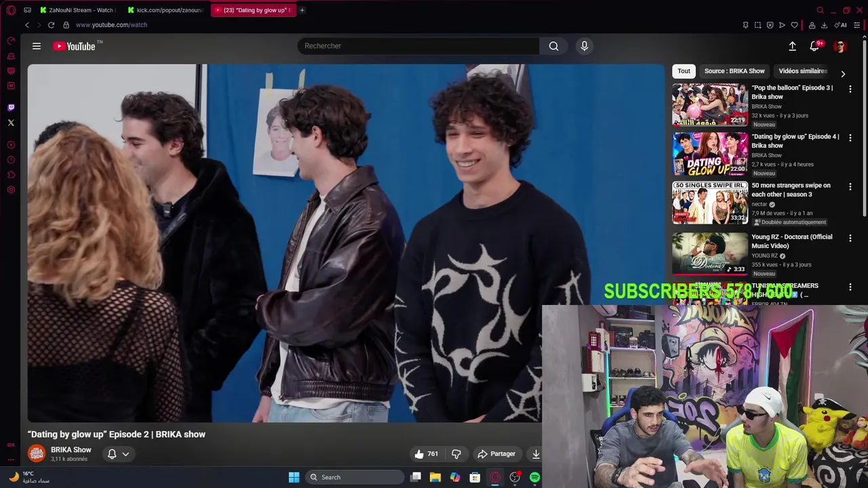Open BRIKA Show channel name link
Screen dimensions: 868x488
(71, 450)
